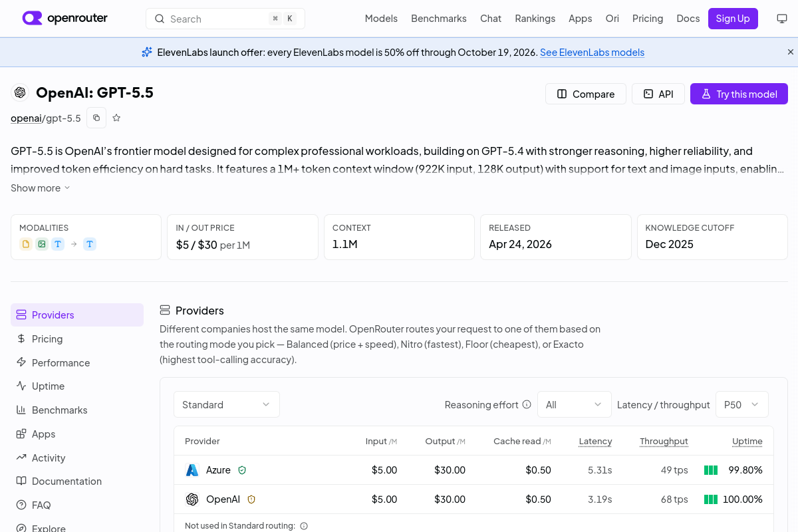
Task: Expand description with Show more
Action: [41, 188]
